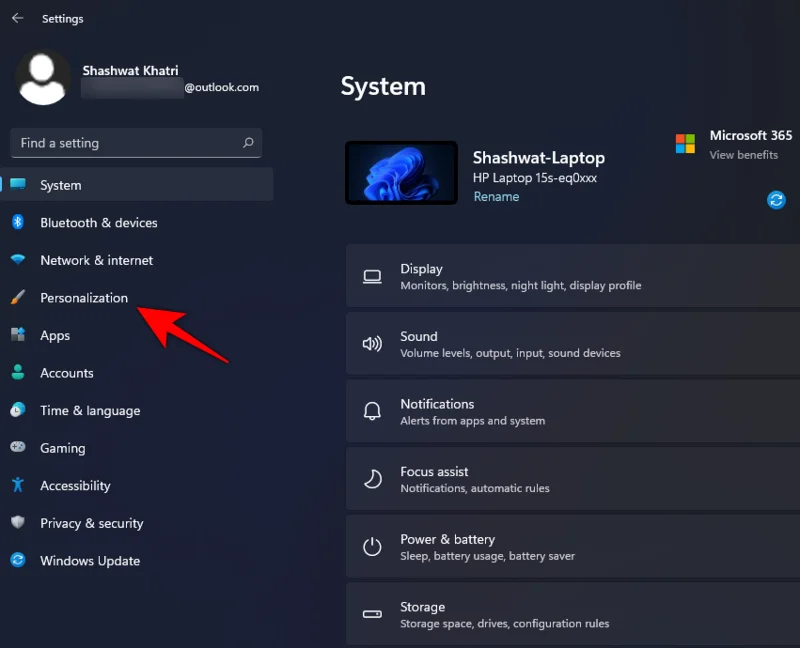Switch to the Accounts section
The image size is (800, 648).
click(67, 373)
